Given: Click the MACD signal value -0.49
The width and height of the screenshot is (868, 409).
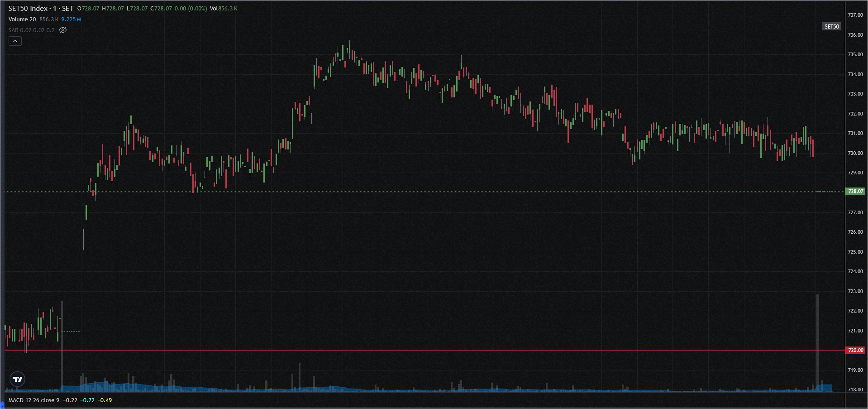Looking at the screenshot, I should pyautogui.click(x=105, y=400).
